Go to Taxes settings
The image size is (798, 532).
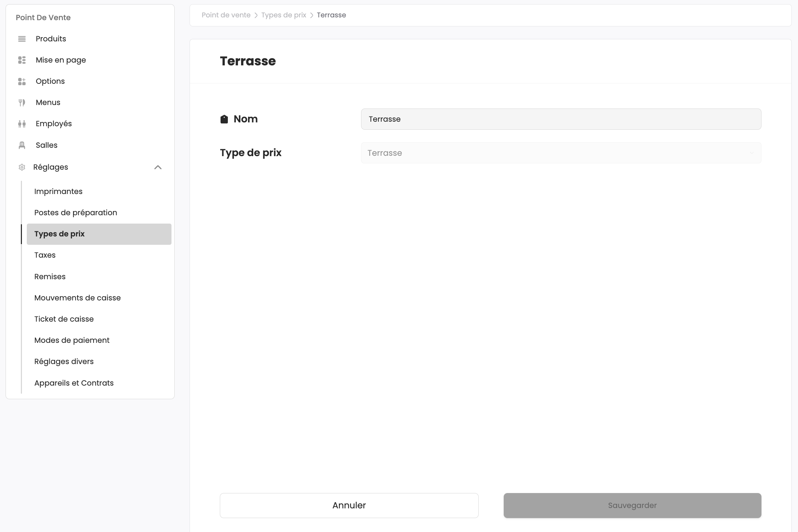tap(45, 255)
